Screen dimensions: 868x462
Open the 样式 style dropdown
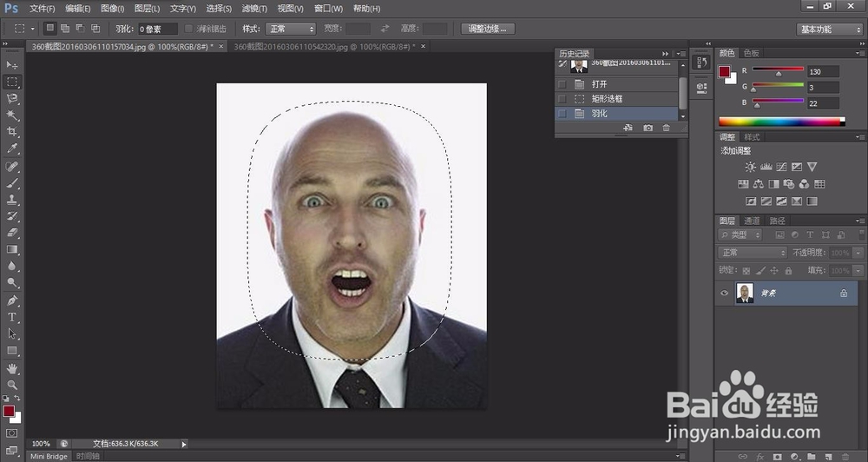click(291, 29)
